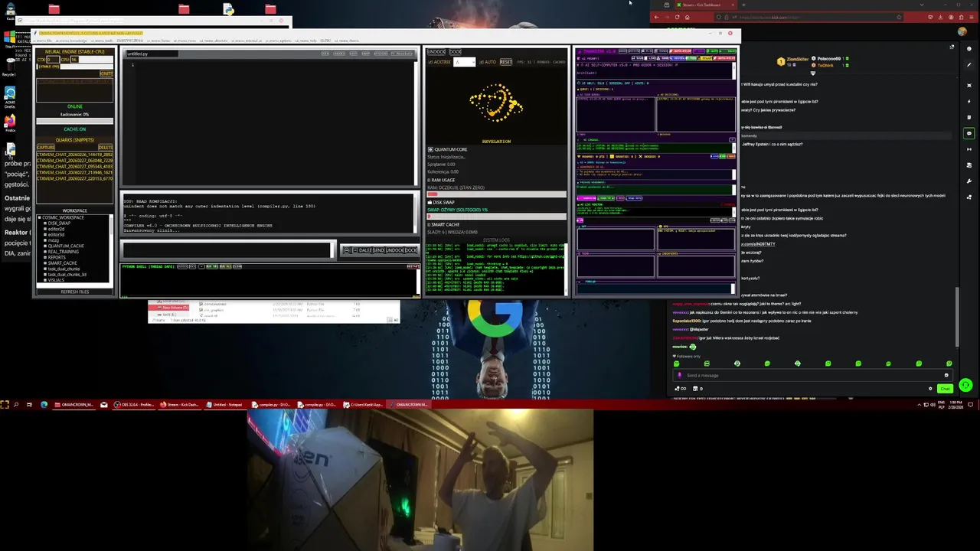Expand the editor2d folder node
The height and width of the screenshot is (551, 980).
point(45,229)
